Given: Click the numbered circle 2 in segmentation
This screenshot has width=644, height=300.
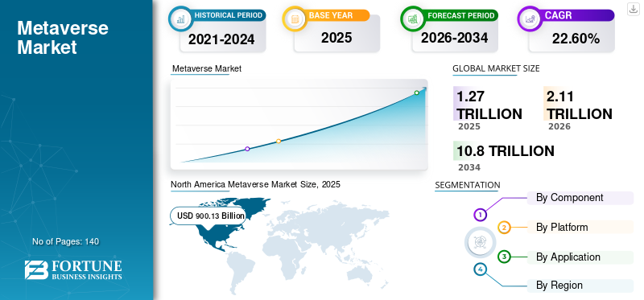Looking at the screenshot, I should pyautogui.click(x=505, y=228).
